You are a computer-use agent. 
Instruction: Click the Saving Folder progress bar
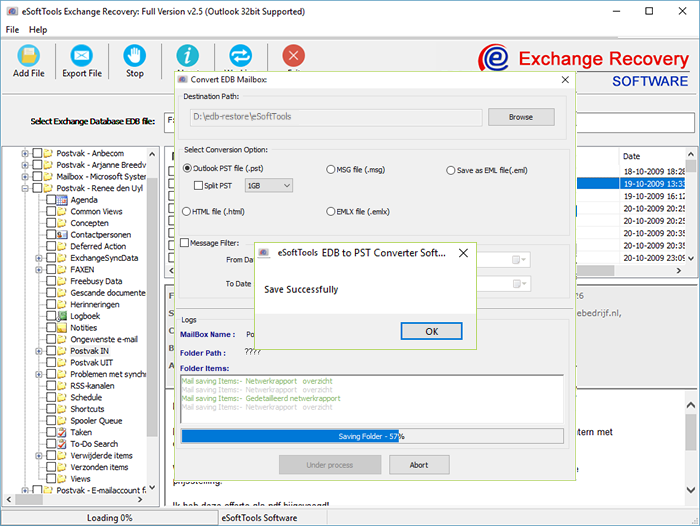tap(371, 436)
